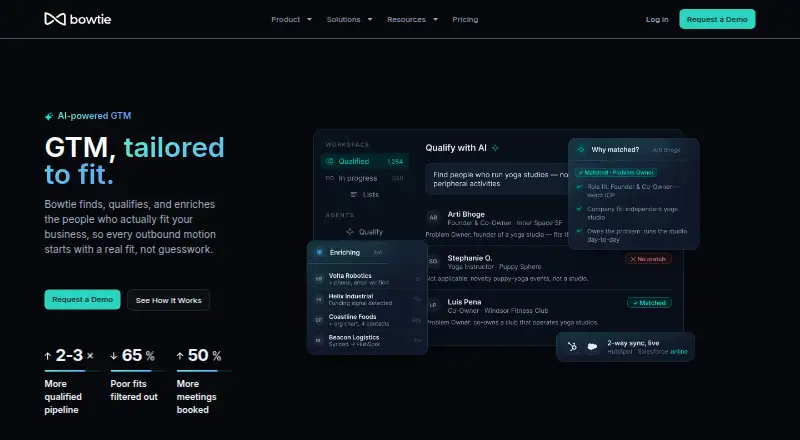Click the sparkle icon beside AI-powered GTM
Viewport: 800px width, 440px height.
coord(49,116)
